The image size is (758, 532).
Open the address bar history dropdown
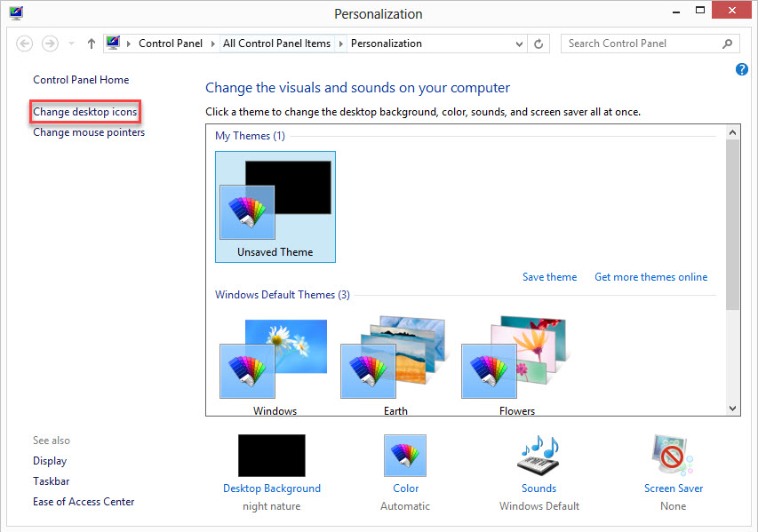click(519, 44)
